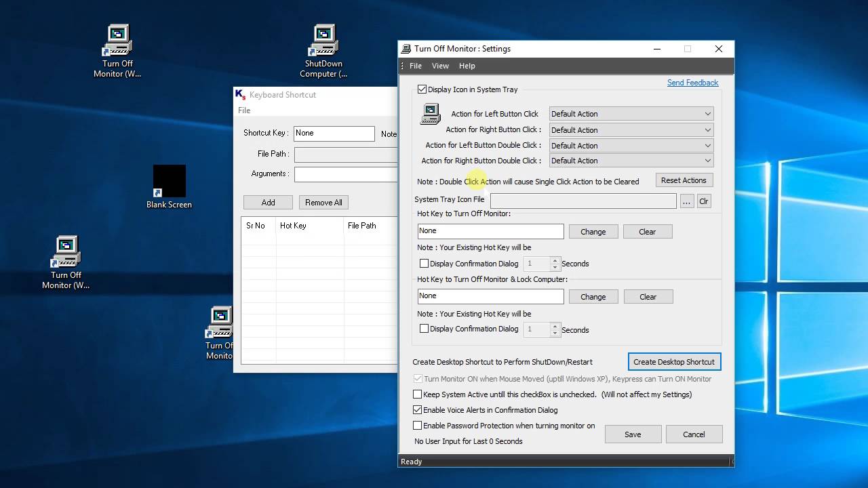Save the monitor settings
The height and width of the screenshot is (488, 868).
pyautogui.click(x=633, y=434)
